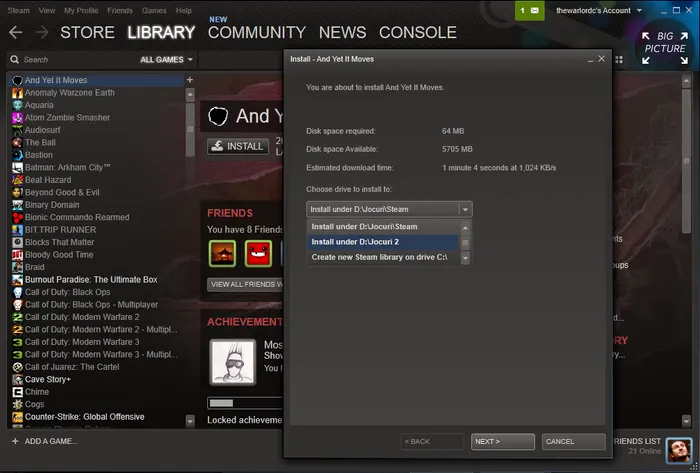Click the Call of Juarez icon
700x473 pixels.
[17, 367]
